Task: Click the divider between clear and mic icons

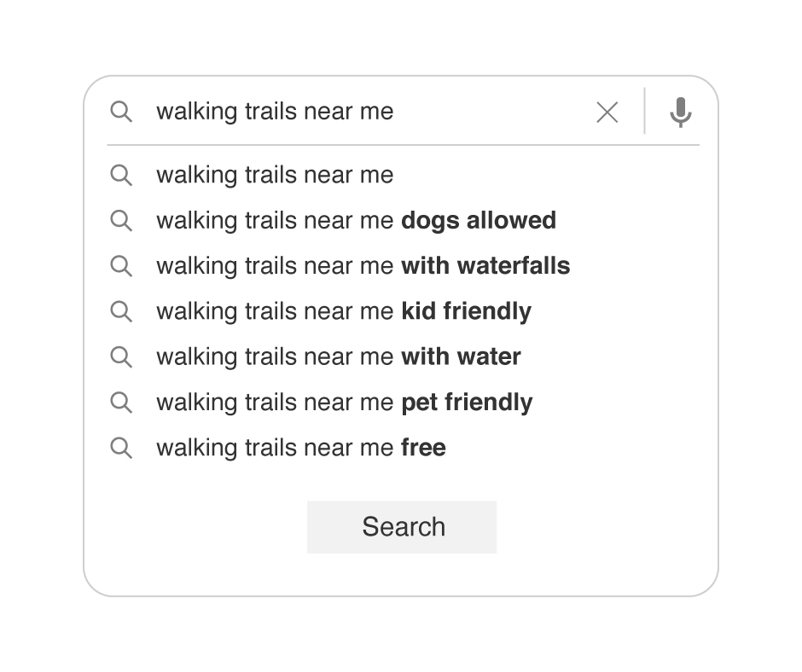Action: pos(644,111)
